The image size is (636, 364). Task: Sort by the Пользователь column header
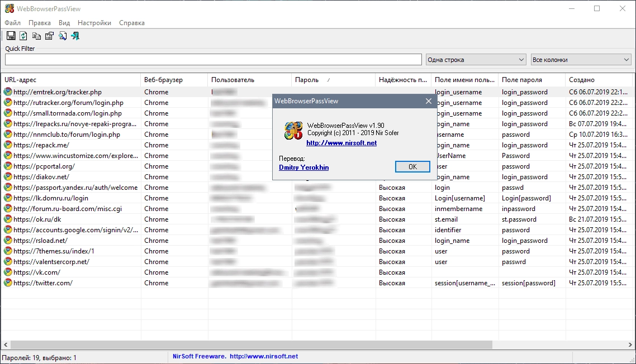(249, 80)
